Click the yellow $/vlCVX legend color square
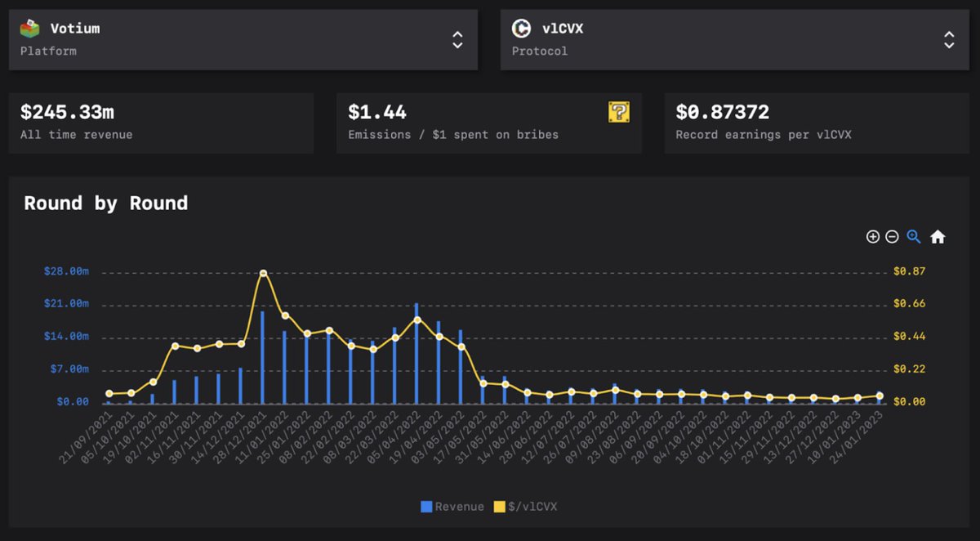Image resolution: width=980 pixels, height=541 pixels. (500, 507)
